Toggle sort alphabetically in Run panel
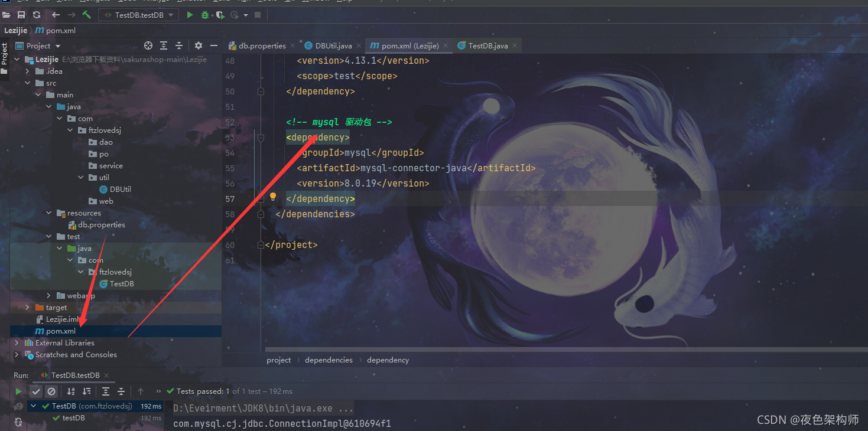The image size is (868, 431). [71, 391]
